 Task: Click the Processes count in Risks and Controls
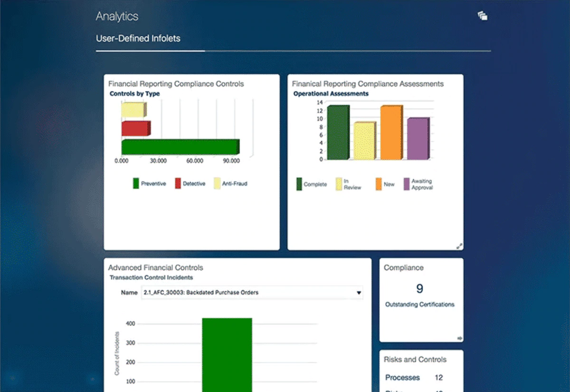pyautogui.click(x=438, y=378)
